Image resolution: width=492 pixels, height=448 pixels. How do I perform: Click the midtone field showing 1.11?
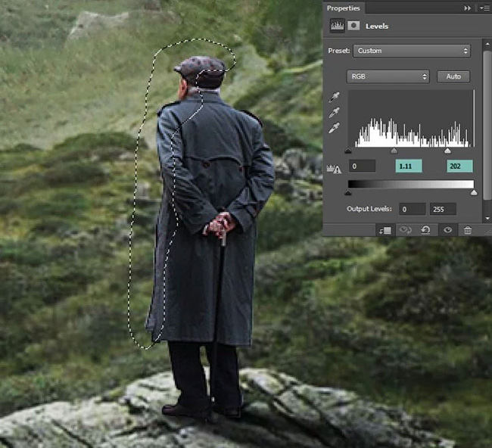(409, 166)
